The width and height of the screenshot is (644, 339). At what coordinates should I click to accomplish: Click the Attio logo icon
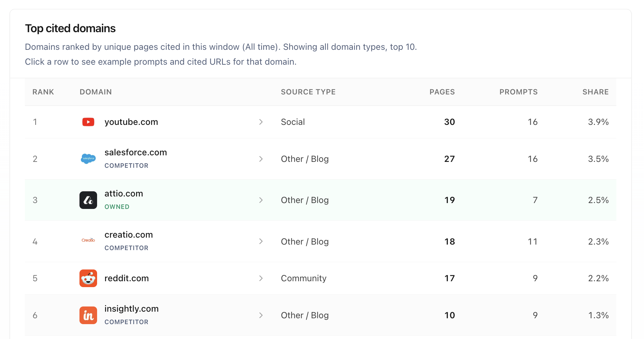88,200
